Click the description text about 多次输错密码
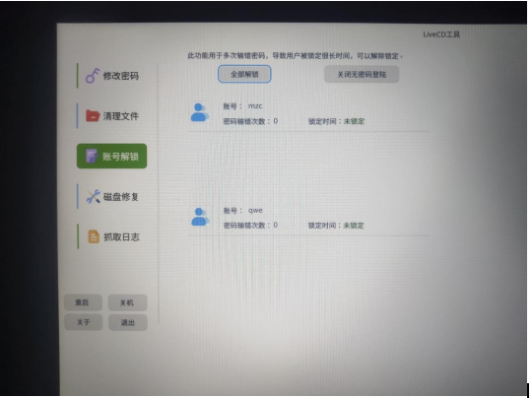This screenshot has width=532, height=398. coord(295,55)
